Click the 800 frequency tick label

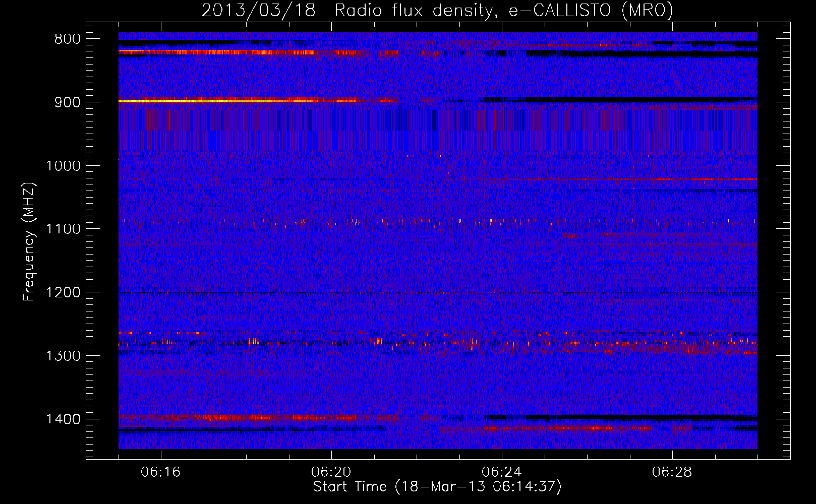point(67,39)
